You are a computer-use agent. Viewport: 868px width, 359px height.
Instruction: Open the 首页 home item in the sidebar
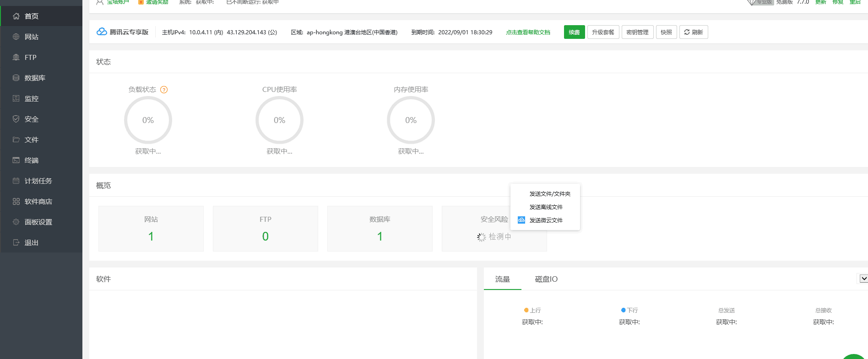41,16
